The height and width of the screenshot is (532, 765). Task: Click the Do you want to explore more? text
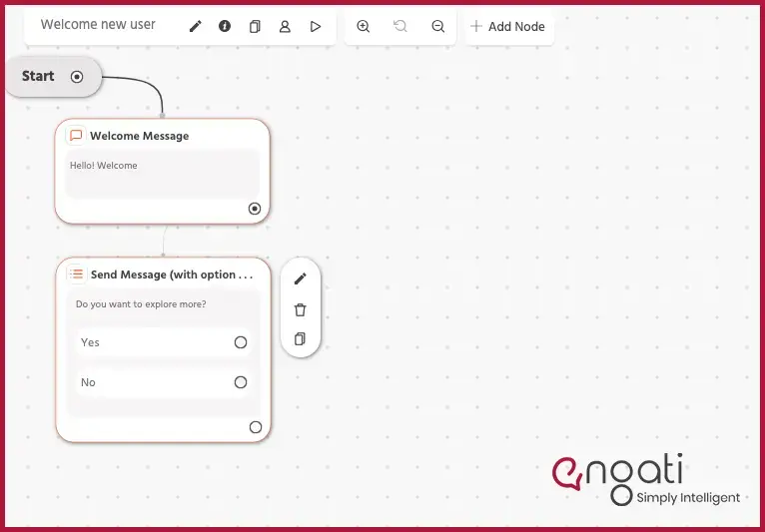[141, 304]
